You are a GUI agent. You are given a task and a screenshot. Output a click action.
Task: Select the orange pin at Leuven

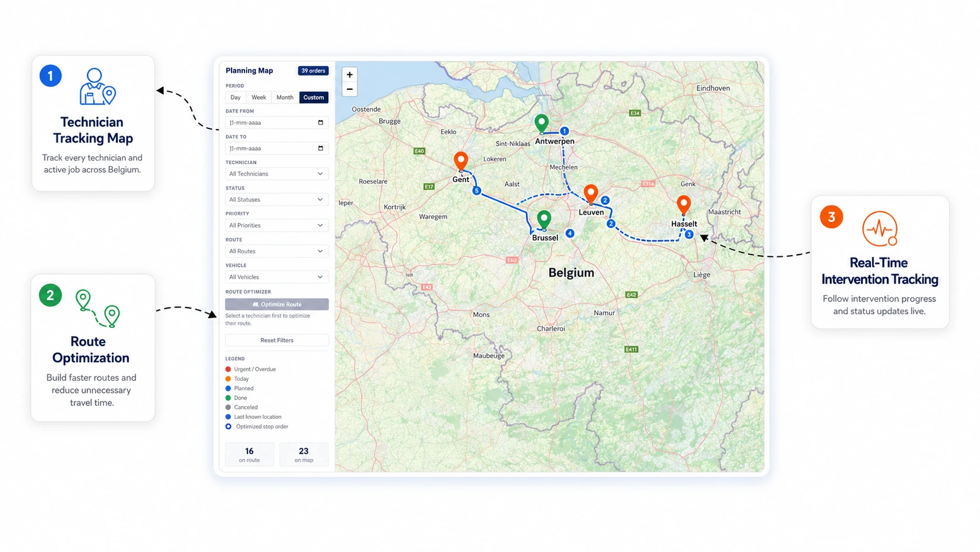tap(591, 193)
